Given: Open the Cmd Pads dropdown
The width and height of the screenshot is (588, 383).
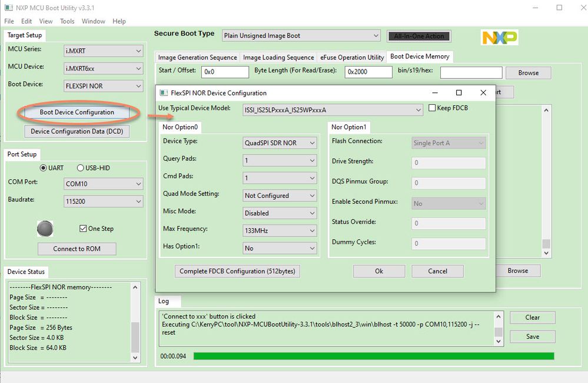Looking at the screenshot, I should coord(280,178).
